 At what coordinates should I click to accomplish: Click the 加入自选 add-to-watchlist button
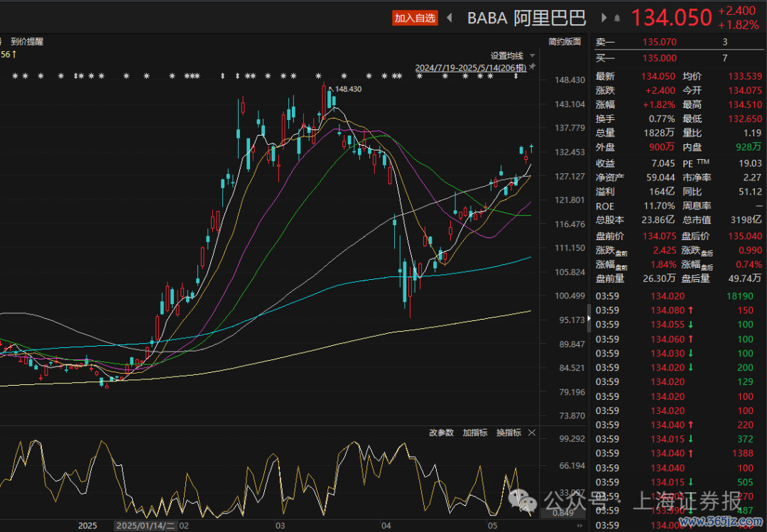(415, 18)
